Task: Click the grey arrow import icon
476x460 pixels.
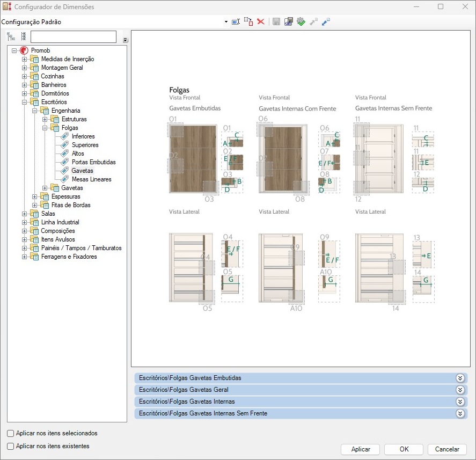Action: 313,21
